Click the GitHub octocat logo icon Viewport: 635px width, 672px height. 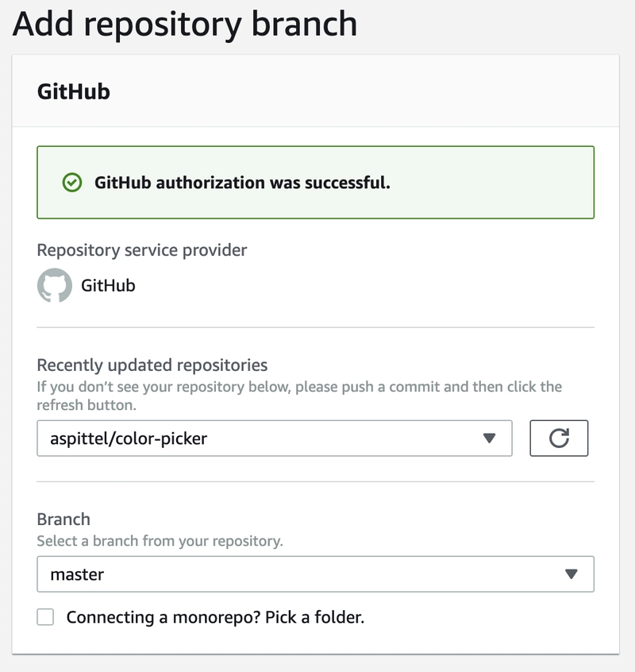click(55, 285)
